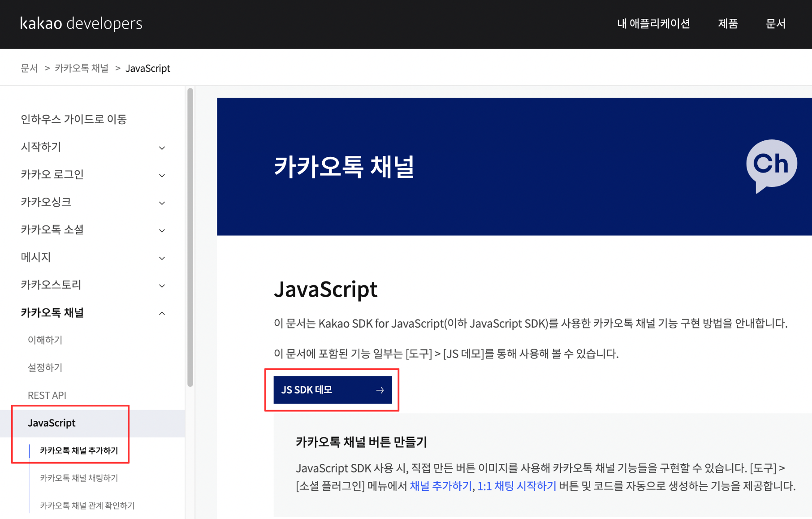Jump to 카카오톡 채널 관계 확인하기 section
Viewport: 812px width, 519px height.
(87, 506)
